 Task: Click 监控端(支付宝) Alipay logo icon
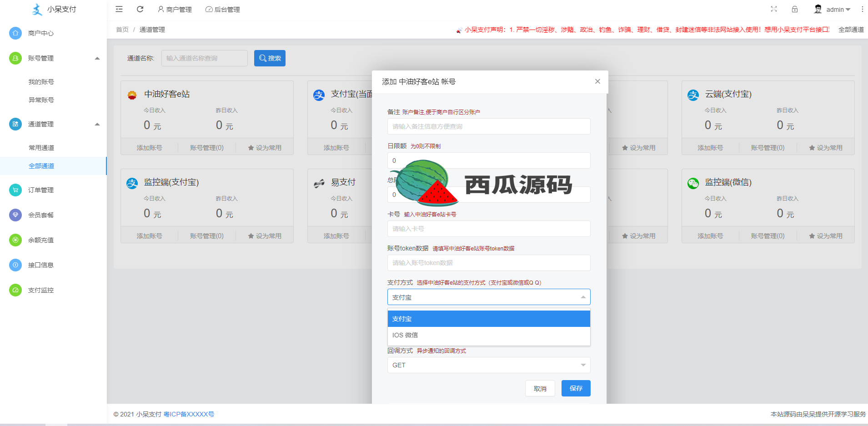[x=132, y=183]
